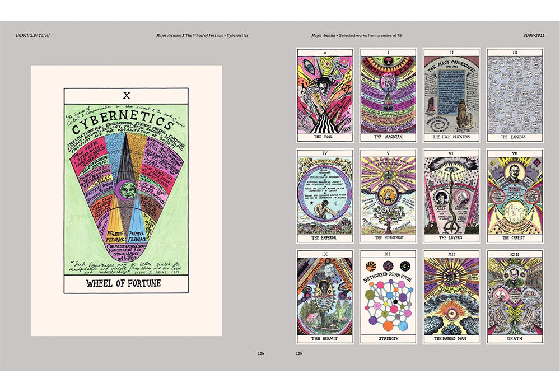Click page number 118
This screenshot has height=392, width=560.
[x=261, y=353]
